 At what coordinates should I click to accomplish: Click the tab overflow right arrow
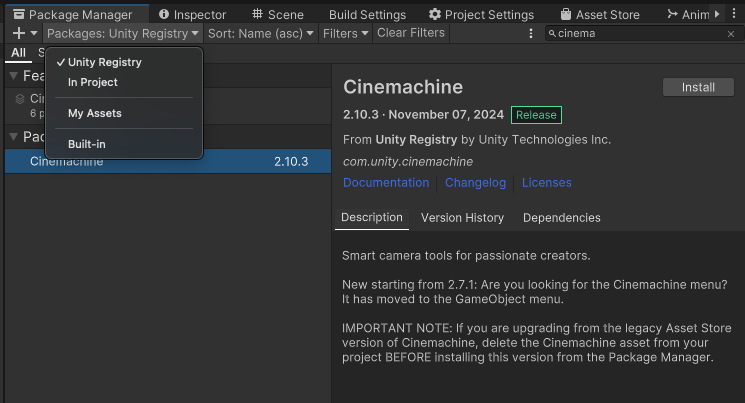(716, 14)
